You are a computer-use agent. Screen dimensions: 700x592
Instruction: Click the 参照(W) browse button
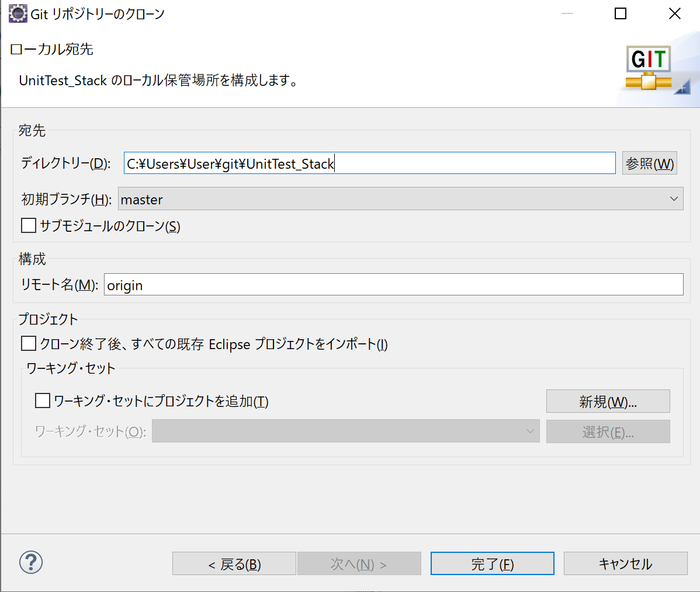[650, 163]
